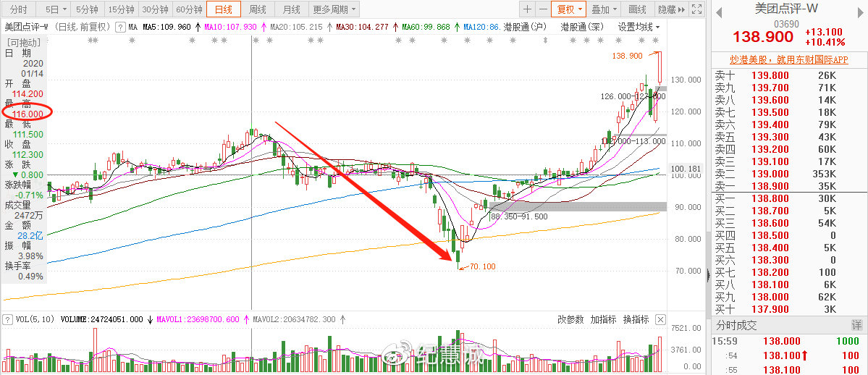
Task: Switch to the 月线 monthly tab
Action: (291, 9)
